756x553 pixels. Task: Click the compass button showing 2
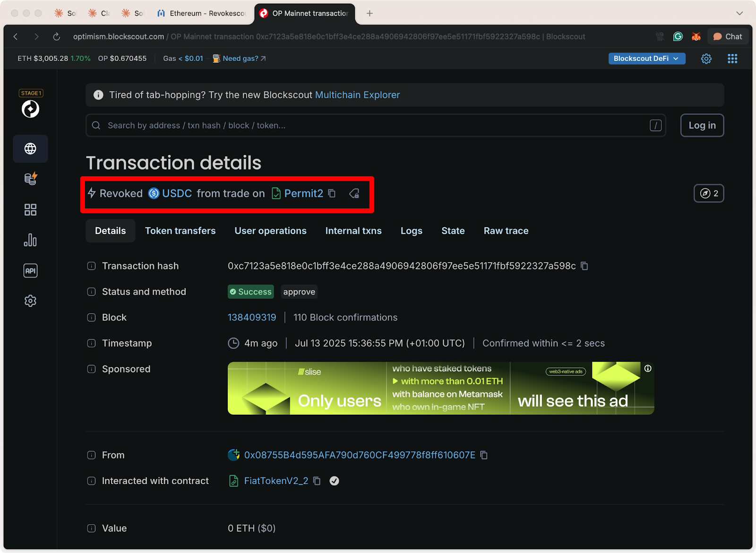point(709,193)
